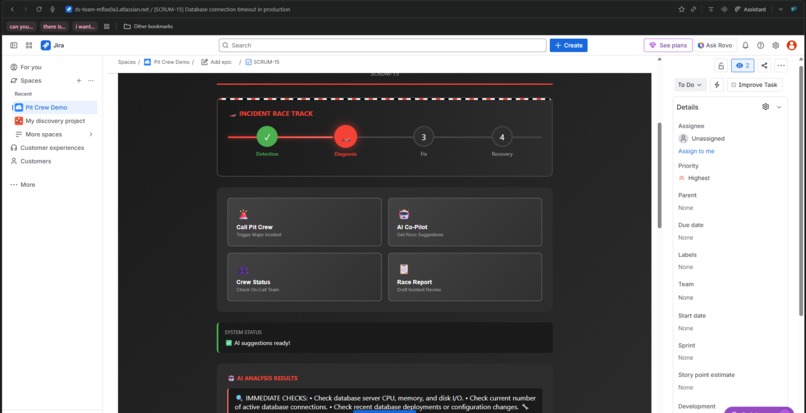Click the main content vertical scrollbar
This screenshot has width=806, height=413.
pos(660,175)
